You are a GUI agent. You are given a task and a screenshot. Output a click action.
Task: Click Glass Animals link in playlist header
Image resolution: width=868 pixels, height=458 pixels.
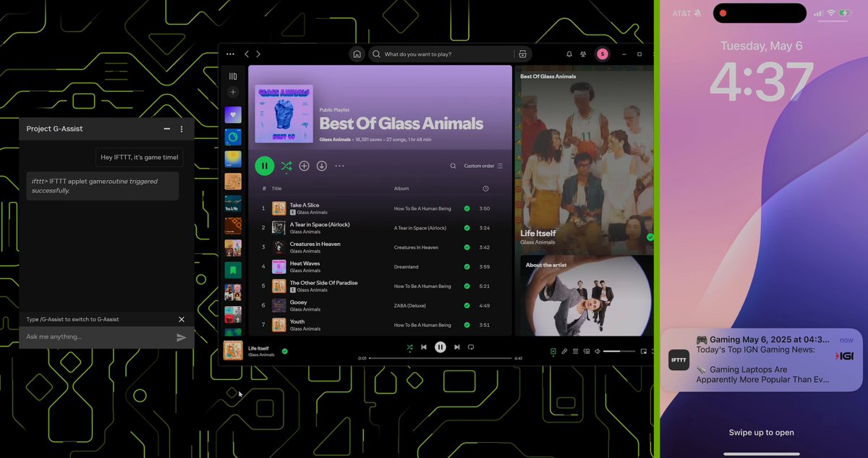coord(336,139)
